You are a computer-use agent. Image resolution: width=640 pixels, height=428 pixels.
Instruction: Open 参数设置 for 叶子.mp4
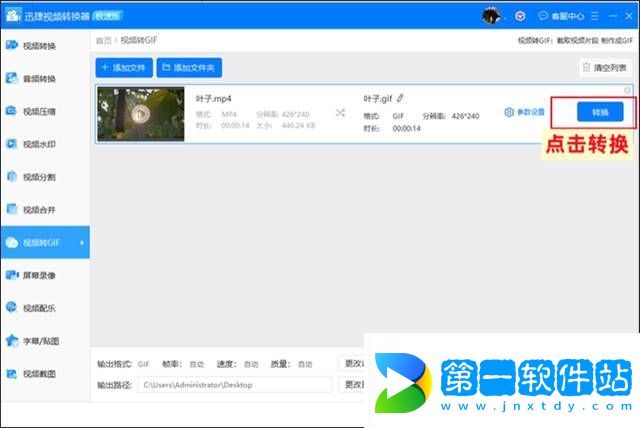(524, 112)
